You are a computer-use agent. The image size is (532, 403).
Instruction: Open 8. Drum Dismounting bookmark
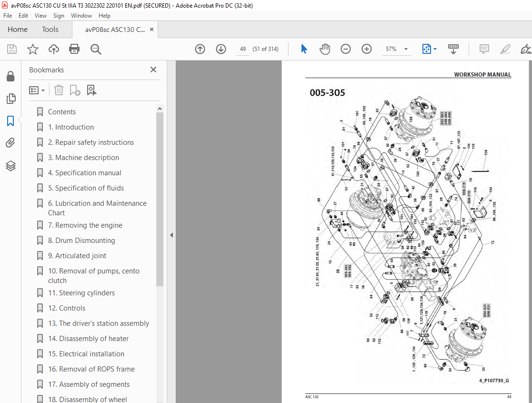(81, 241)
